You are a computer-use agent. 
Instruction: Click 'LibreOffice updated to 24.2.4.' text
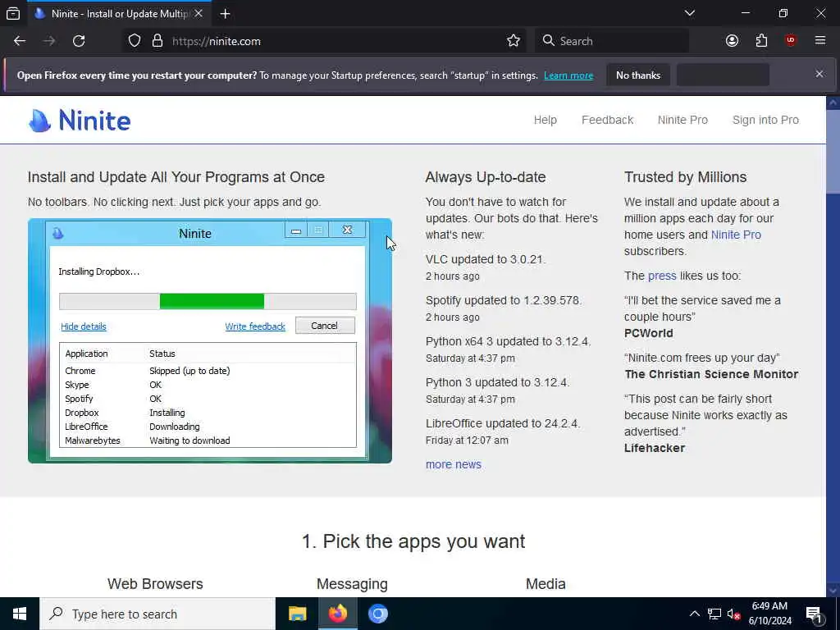[503, 423]
